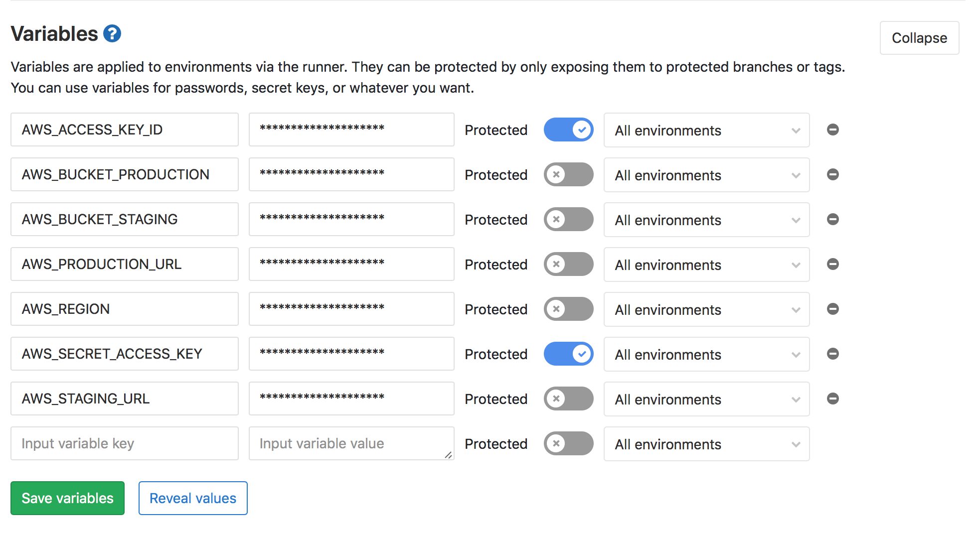This screenshot has width=980, height=536.
Task: Open environments dropdown for AWS_STAGING_URL
Action: tap(706, 399)
